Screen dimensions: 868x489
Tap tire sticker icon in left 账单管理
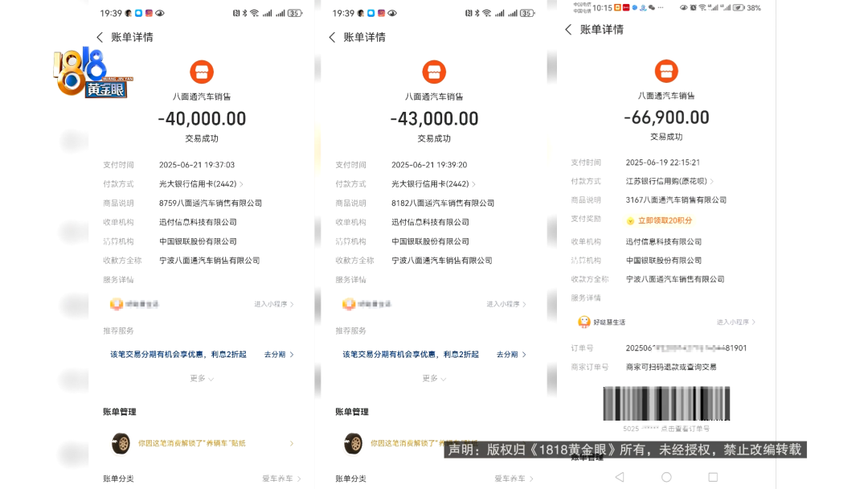tap(121, 442)
